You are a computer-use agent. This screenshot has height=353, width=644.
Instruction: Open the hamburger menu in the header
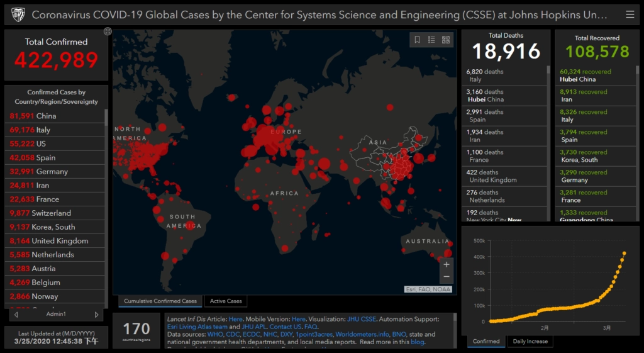pyautogui.click(x=630, y=14)
